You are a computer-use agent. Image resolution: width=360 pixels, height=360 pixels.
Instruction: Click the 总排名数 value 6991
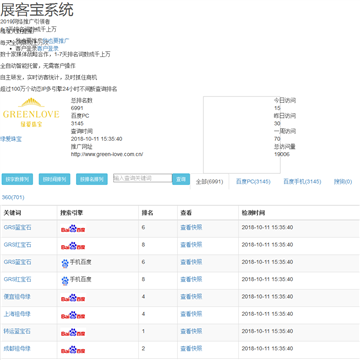pyautogui.click(x=77, y=108)
